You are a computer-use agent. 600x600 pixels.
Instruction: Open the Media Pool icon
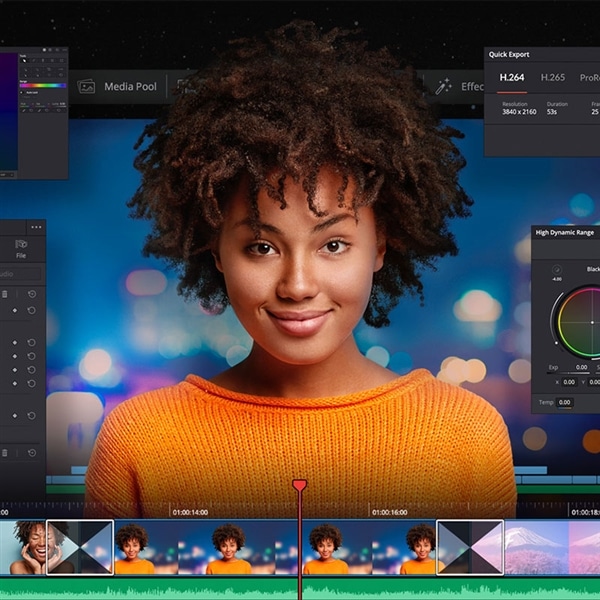coord(86,87)
